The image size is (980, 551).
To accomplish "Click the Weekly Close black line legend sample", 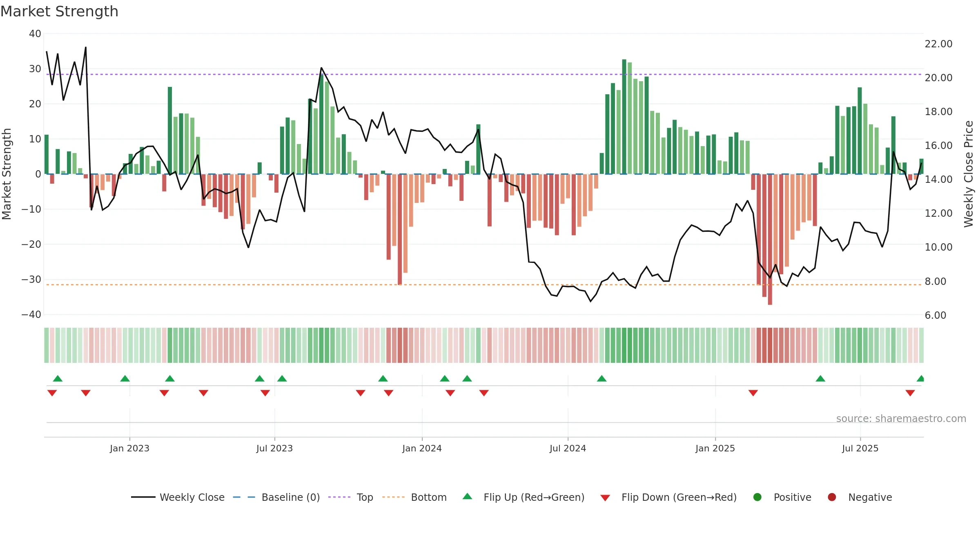I will tap(143, 497).
